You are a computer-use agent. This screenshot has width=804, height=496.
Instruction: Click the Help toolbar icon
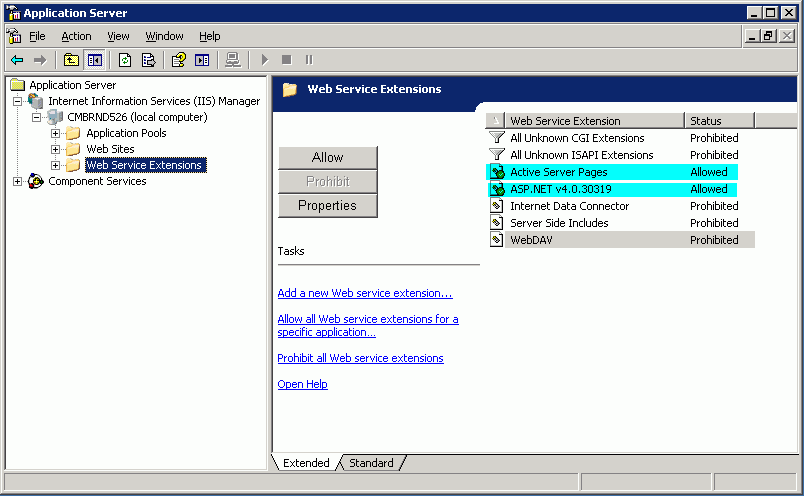coord(178,61)
